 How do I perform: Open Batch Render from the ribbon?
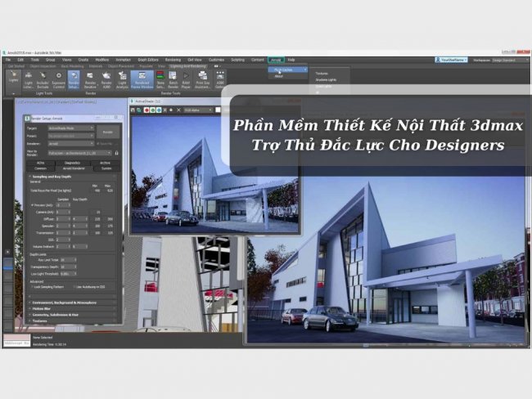(173, 80)
